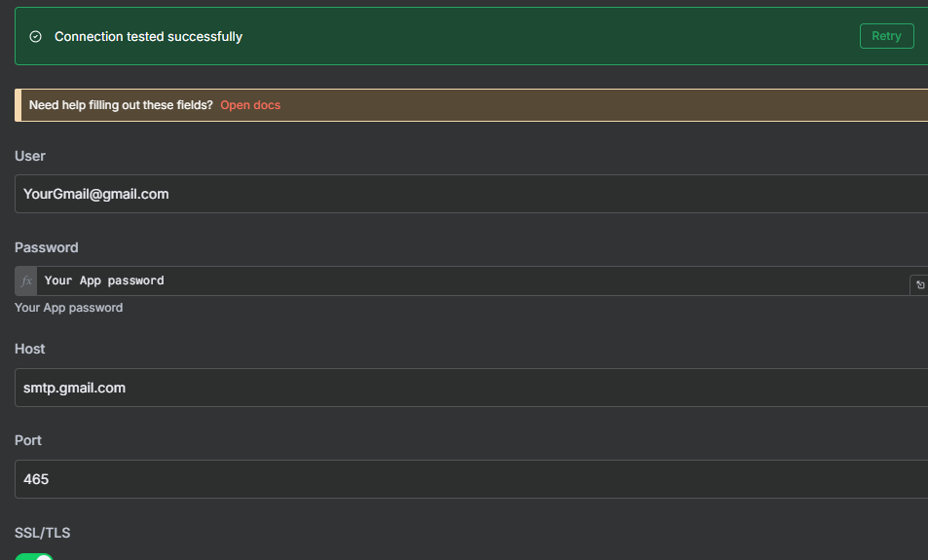Open the expression editor for Password field
Screen dimensions: 928x560
click(919, 285)
